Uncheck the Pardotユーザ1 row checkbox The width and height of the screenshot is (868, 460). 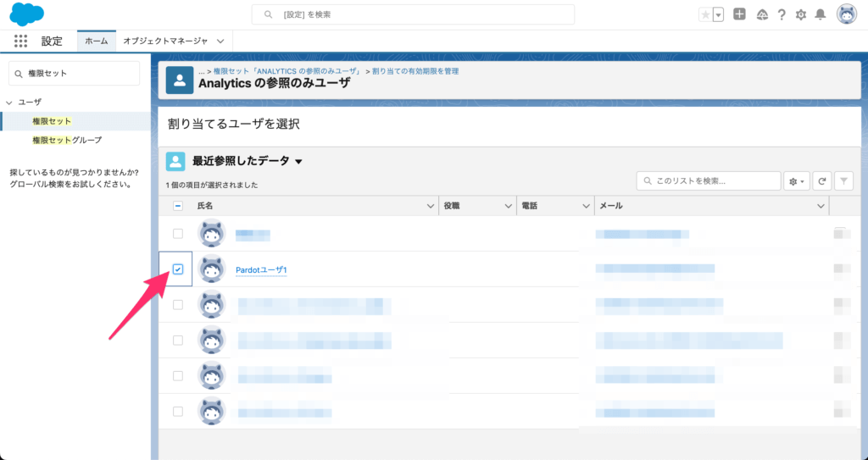[x=178, y=269]
